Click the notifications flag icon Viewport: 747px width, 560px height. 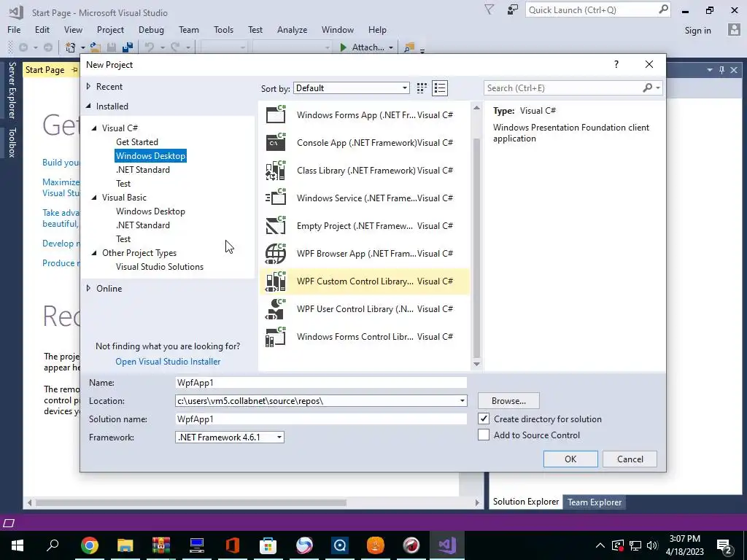click(489, 9)
